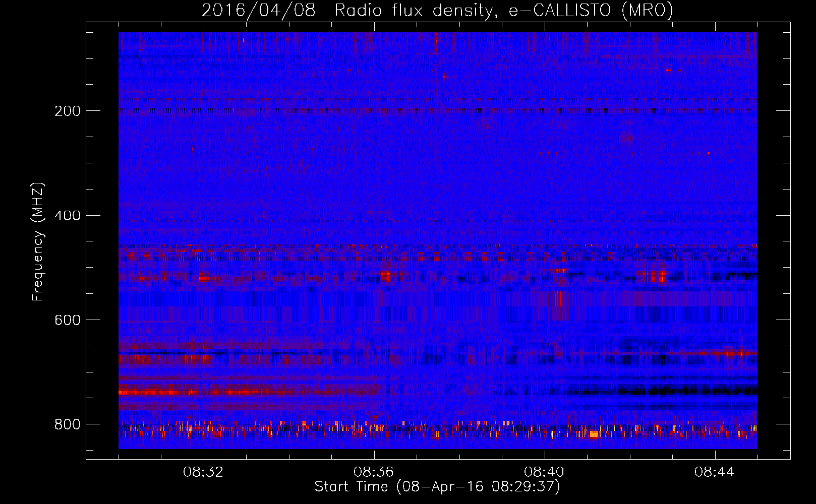Click the 08:44 time tick label
Image resolution: width=816 pixels, height=504 pixels.
[715, 472]
